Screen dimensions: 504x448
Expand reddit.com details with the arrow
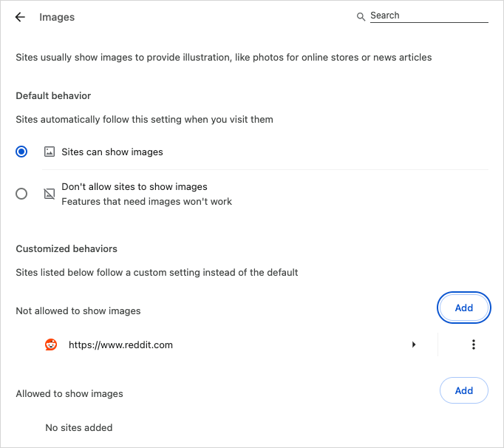[x=414, y=345]
